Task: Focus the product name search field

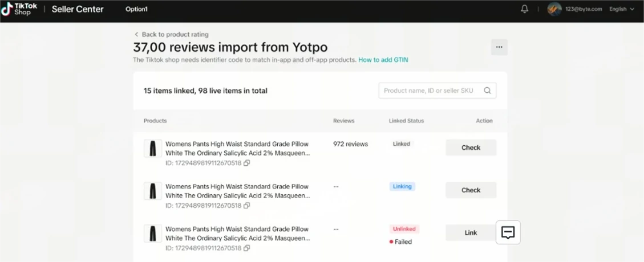Action: [x=431, y=91]
